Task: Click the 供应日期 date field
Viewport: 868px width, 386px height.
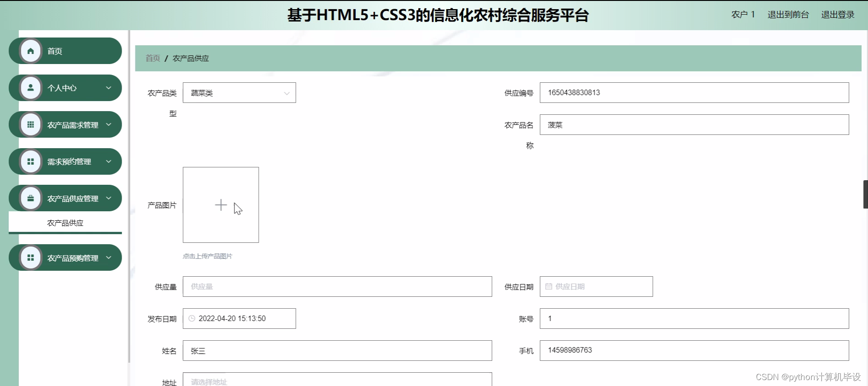Action: tap(596, 286)
